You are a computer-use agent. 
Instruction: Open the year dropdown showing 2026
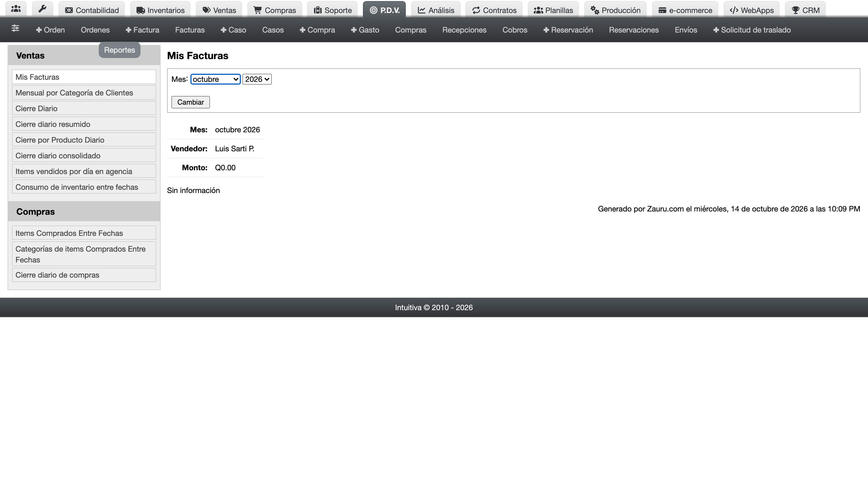(x=257, y=79)
